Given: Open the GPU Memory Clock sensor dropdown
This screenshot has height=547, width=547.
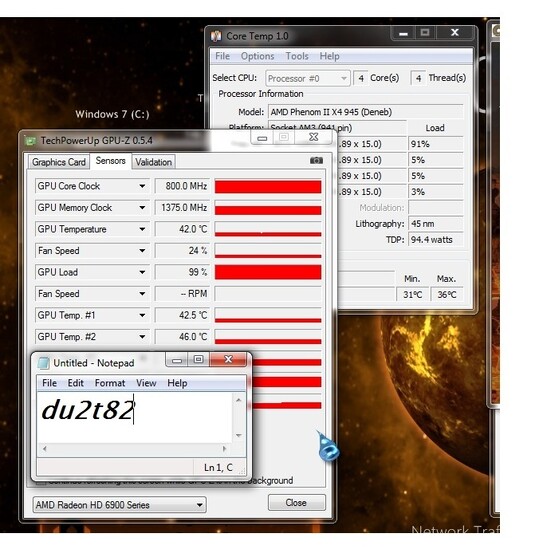Looking at the screenshot, I should pos(142,208).
